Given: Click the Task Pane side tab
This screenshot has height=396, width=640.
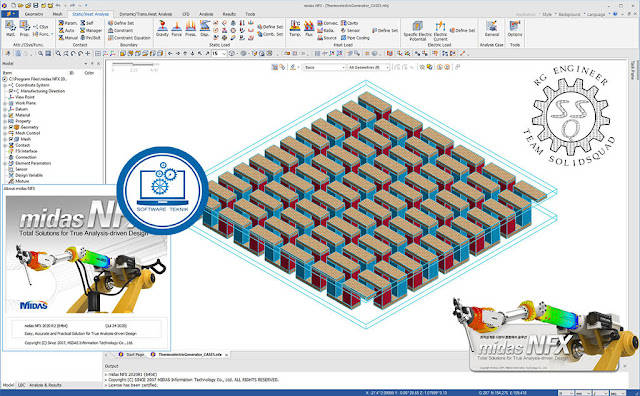Looking at the screenshot, I should pos(633,70).
